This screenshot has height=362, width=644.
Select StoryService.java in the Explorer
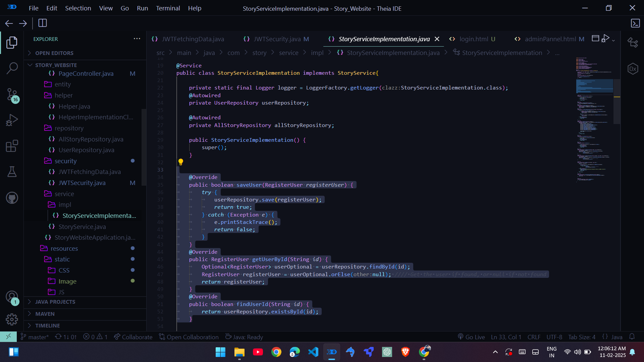coord(82,227)
